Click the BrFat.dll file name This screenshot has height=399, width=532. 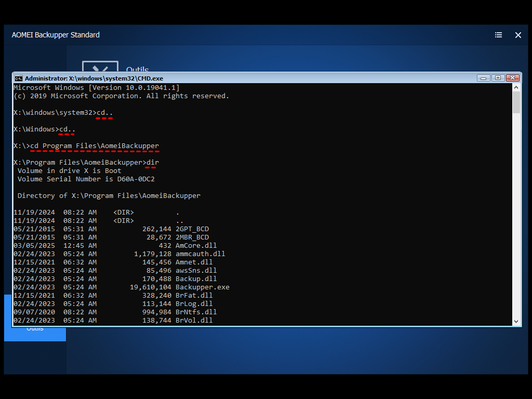tap(194, 296)
